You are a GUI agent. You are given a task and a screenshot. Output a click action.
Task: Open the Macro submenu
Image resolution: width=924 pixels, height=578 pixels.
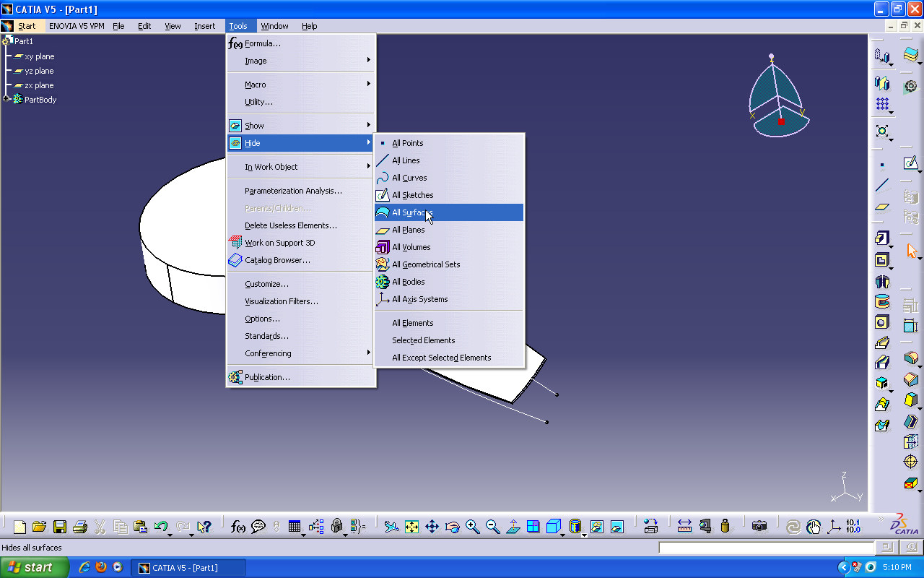tap(301, 85)
